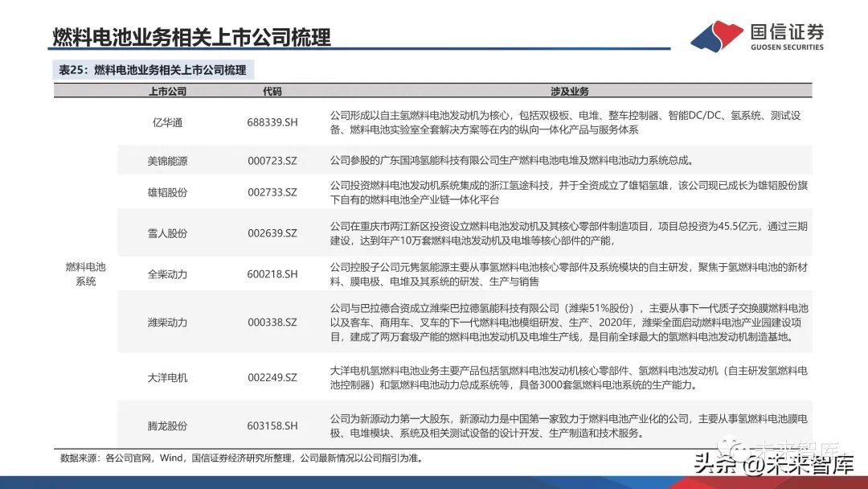The width and height of the screenshot is (868, 489).
Task: Select the company name 潍柴动力
Action: click(x=167, y=323)
